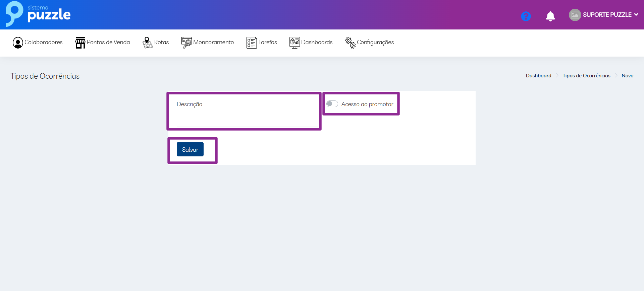Image resolution: width=644 pixels, height=291 pixels.
Task: Expand the SUPORTE PUZZLE dropdown arrow
Action: click(x=636, y=15)
